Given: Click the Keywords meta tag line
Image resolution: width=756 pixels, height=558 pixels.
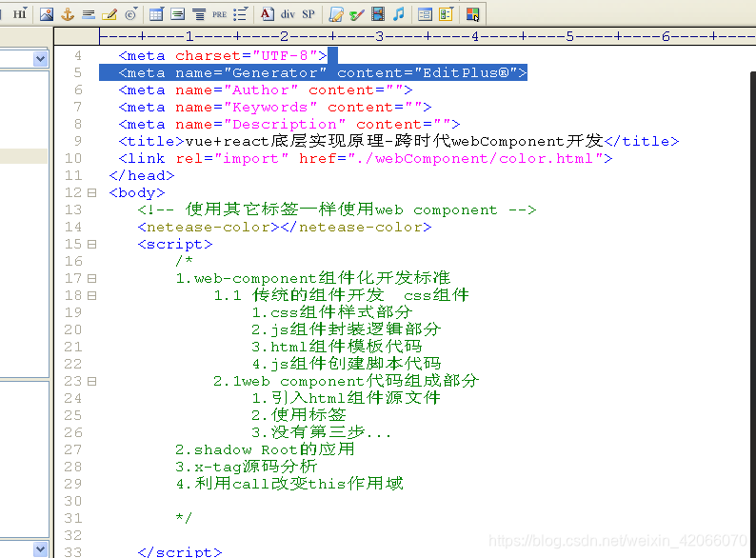Looking at the screenshot, I should (x=275, y=107).
